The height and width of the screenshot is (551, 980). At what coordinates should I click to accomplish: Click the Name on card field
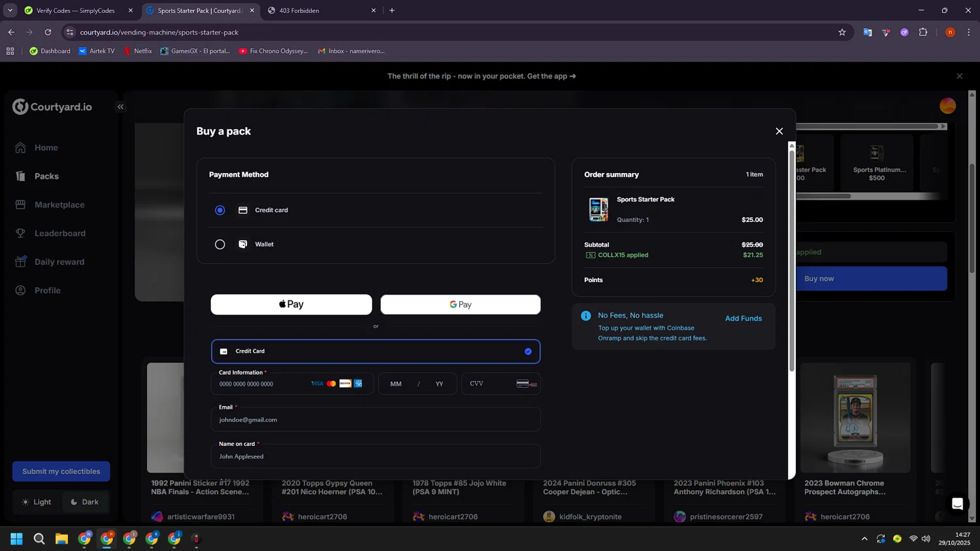click(x=376, y=456)
